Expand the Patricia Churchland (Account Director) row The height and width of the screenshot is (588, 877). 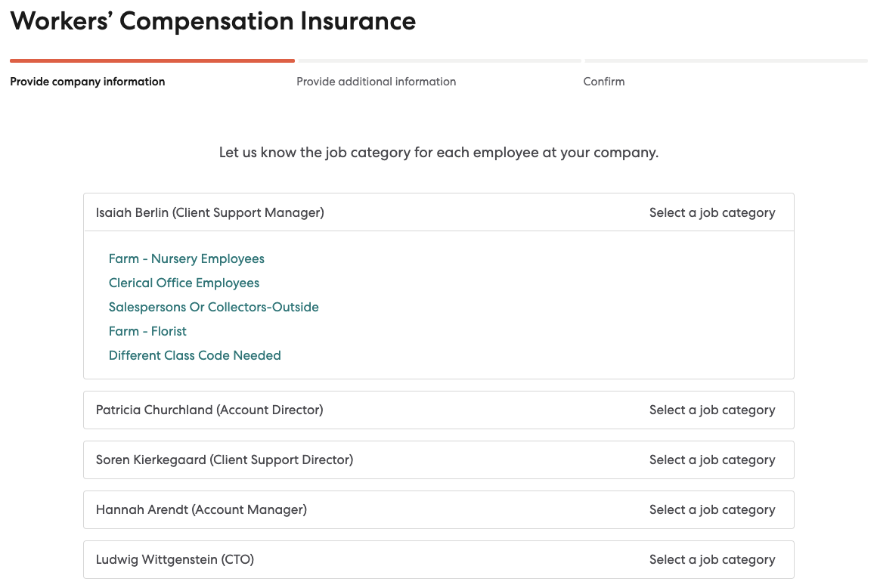(x=438, y=410)
